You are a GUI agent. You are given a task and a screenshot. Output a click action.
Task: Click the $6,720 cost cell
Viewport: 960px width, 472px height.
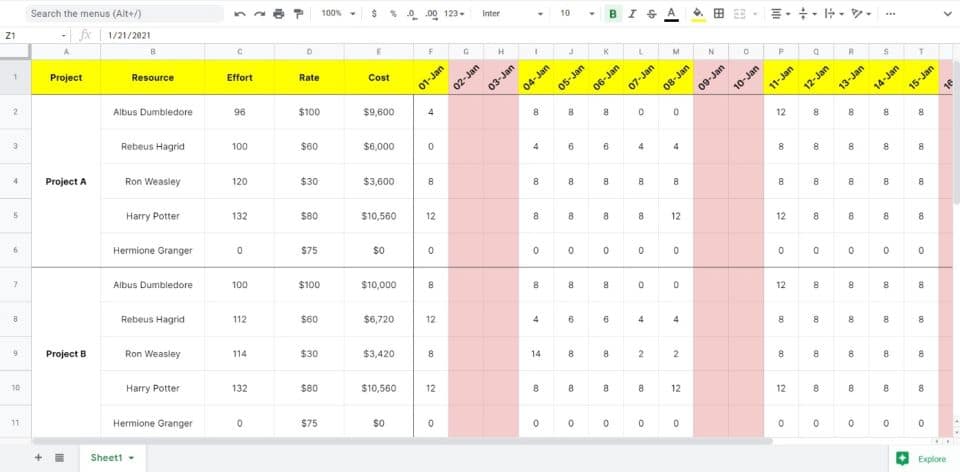(x=378, y=319)
